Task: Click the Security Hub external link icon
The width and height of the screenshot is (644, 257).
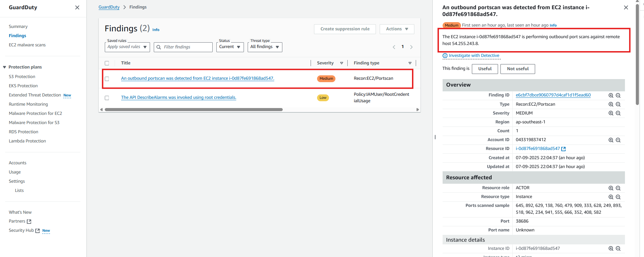Action: pos(37,231)
